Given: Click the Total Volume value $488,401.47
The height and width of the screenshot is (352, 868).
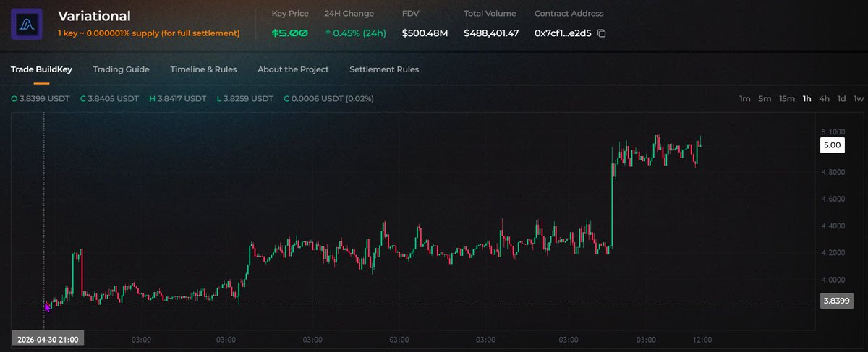Looking at the screenshot, I should 491,33.
